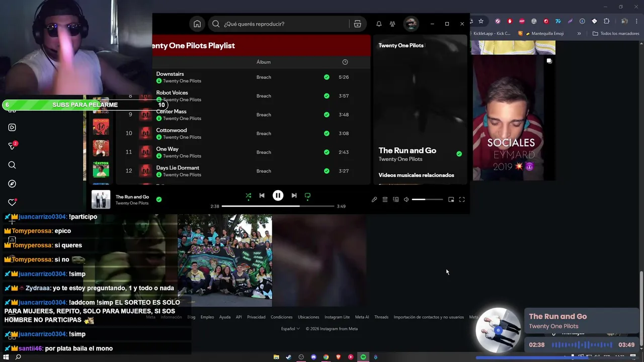Viewport: 644px width, 362px height.
Task: Toggle saved check for Robot Voices
Action: (x=327, y=96)
